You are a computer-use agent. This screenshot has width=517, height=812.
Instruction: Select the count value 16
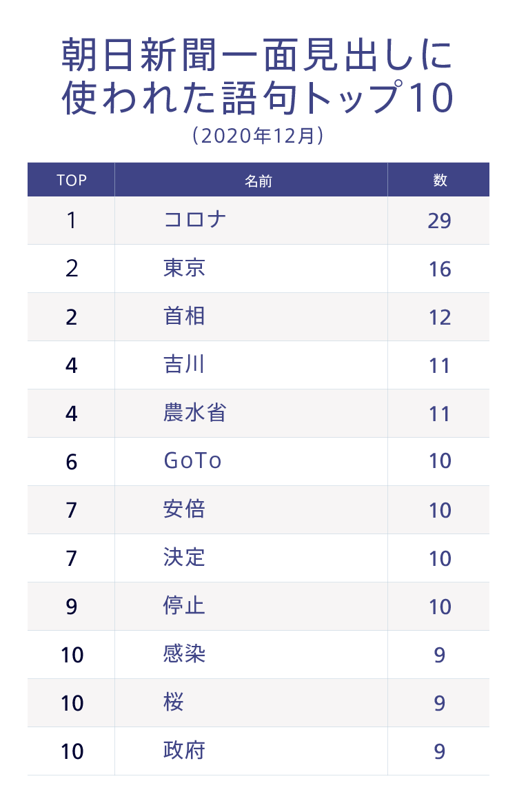[440, 269]
